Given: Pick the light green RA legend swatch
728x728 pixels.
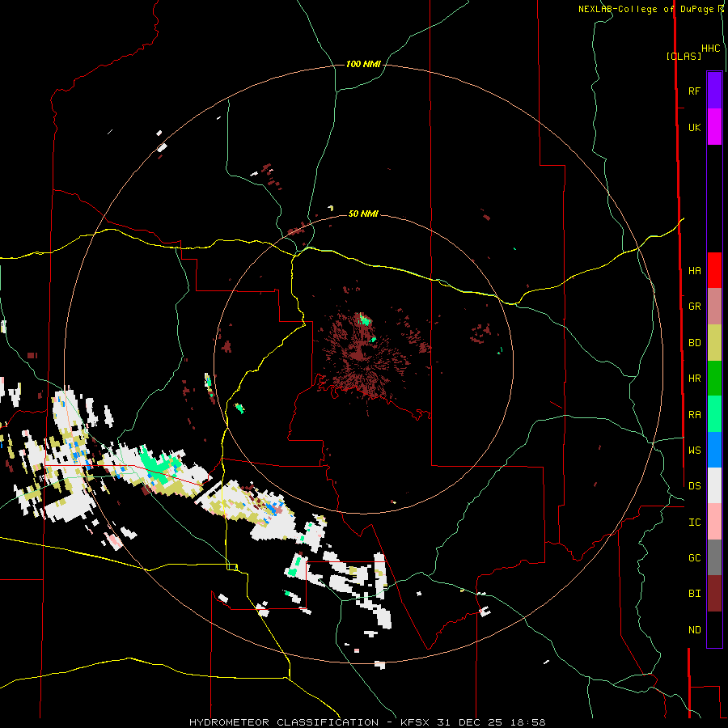Looking at the screenshot, I should pos(714,414).
